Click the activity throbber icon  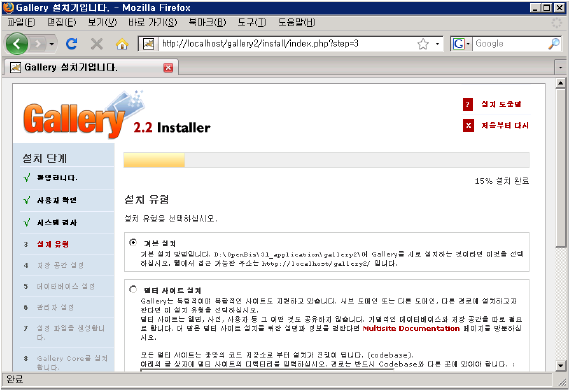pos(557,23)
